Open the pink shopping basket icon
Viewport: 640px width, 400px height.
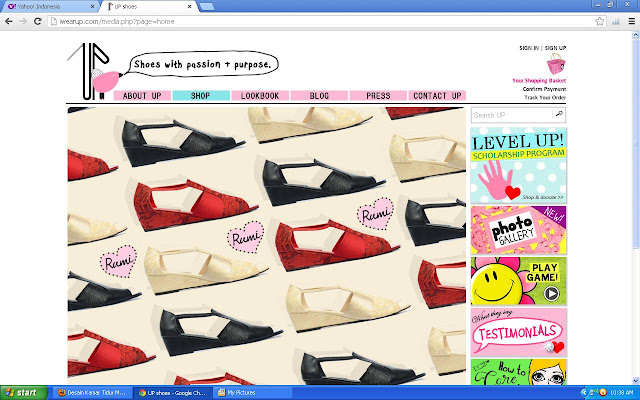click(x=556, y=64)
